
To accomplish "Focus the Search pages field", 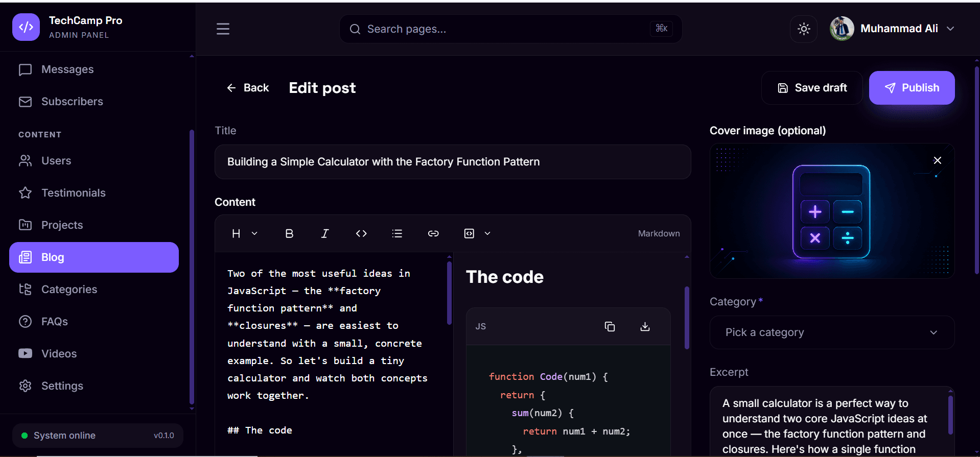I will pos(510,29).
